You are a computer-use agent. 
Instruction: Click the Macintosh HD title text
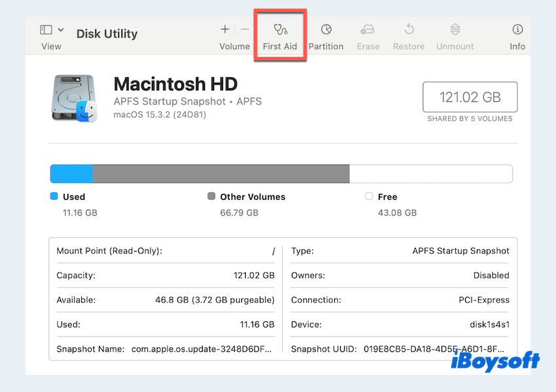(x=175, y=84)
